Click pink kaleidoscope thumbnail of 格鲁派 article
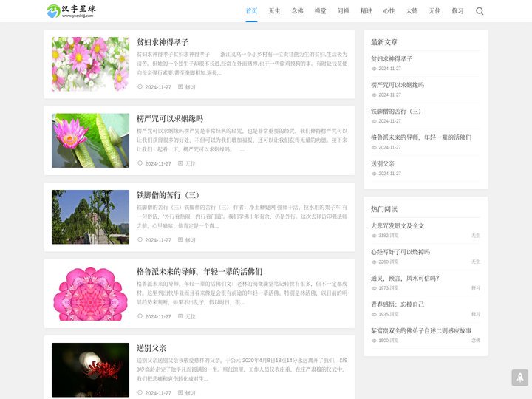 pyautogui.click(x=90, y=293)
